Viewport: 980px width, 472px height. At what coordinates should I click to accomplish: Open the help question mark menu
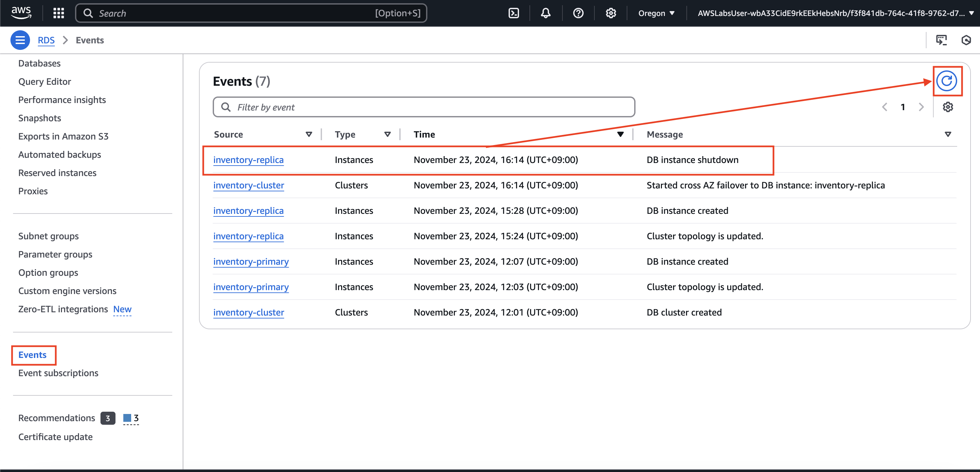pyautogui.click(x=578, y=13)
